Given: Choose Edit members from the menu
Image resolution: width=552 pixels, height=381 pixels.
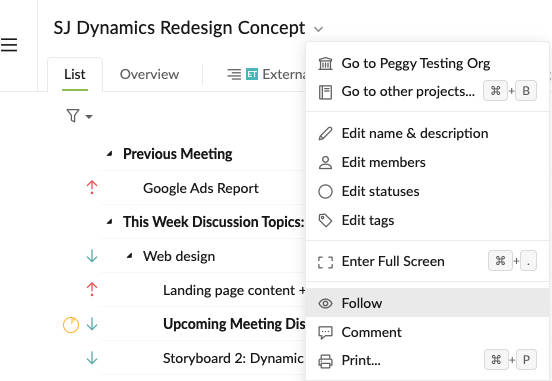Looking at the screenshot, I should tap(427, 162).
